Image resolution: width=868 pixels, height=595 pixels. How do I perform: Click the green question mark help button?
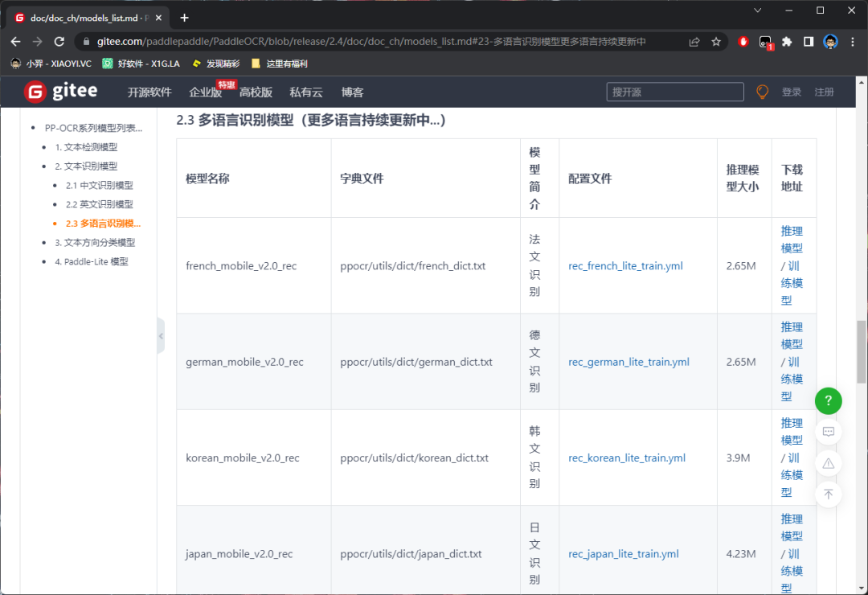[828, 400]
